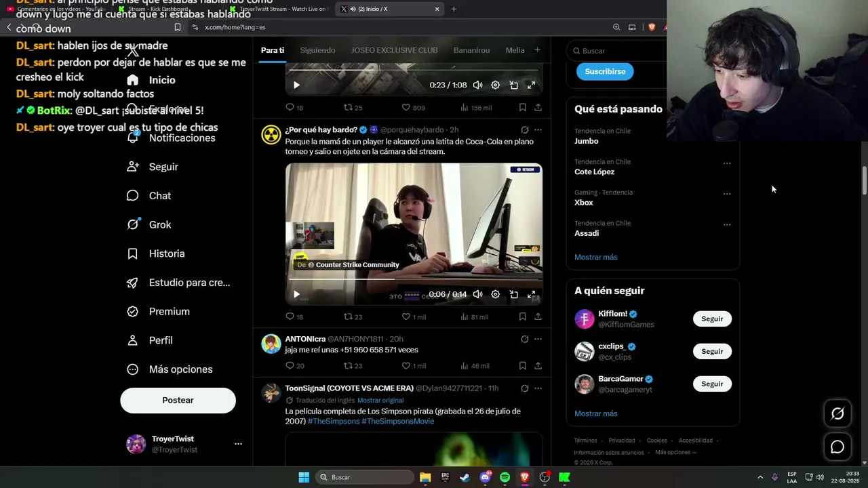Mute the Counter Strike Community video
The height and width of the screenshot is (488, 868).
tap(477, 294)
